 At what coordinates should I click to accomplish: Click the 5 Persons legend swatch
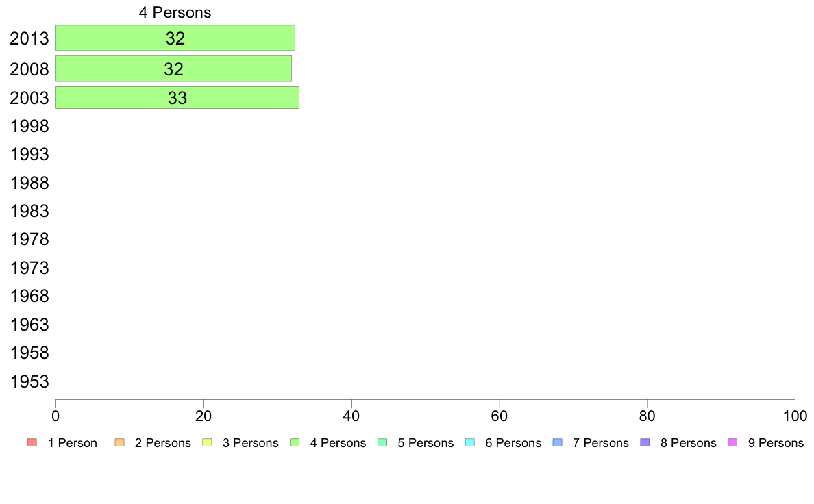pyautogui.click(x=382, y=443)
